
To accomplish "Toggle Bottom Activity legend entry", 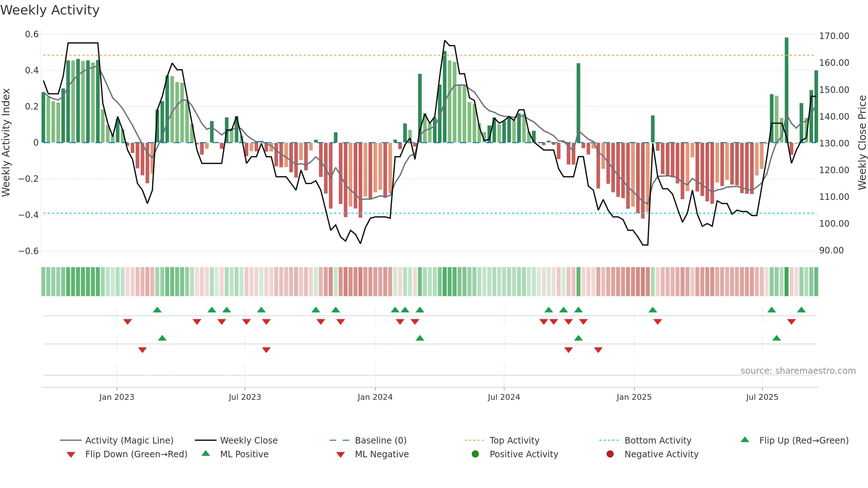I will (645, 440).
